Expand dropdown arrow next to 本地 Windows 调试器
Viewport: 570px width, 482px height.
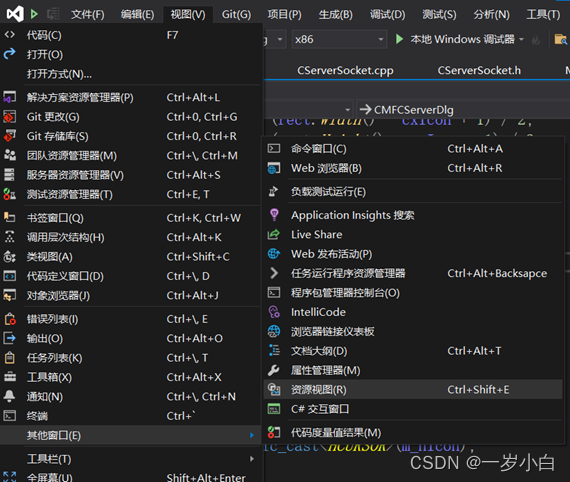pyautogui.click(x=522, y=39)
